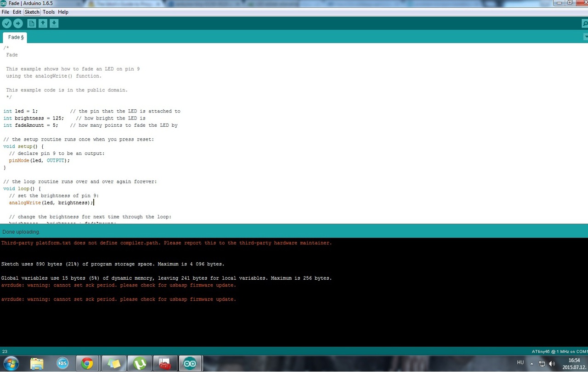
Task: Create a new sketch with the New icon
Action: click(32, 23)
